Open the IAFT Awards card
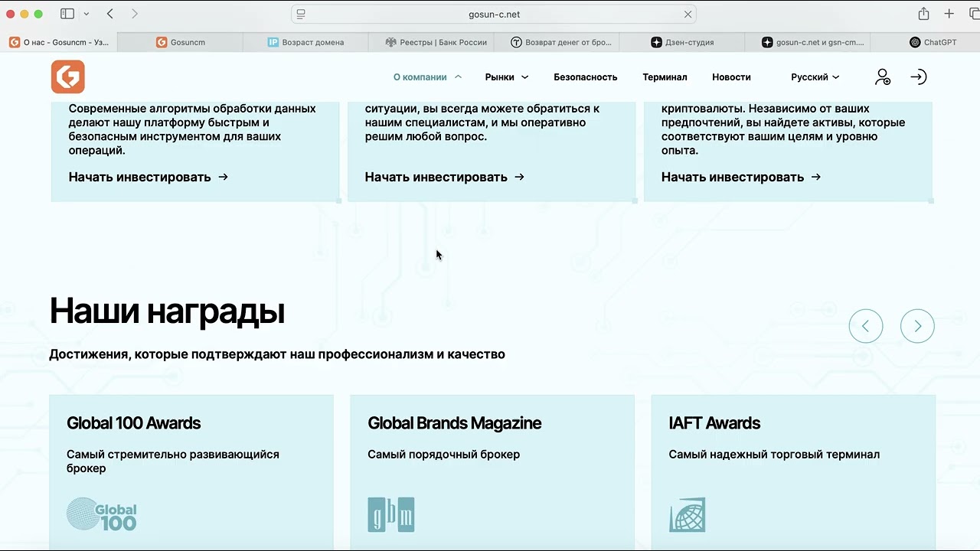This screenshot has height=551, width=980. [x=793, y=472]
